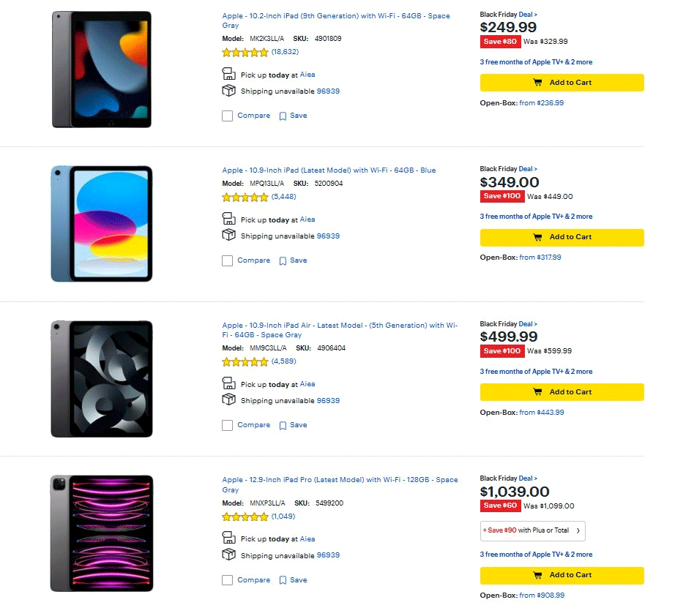The width and height of the screenshot is (694, 616).
Task: Check the Compare box for 10.2-Inch iPad
Action: 228,116
